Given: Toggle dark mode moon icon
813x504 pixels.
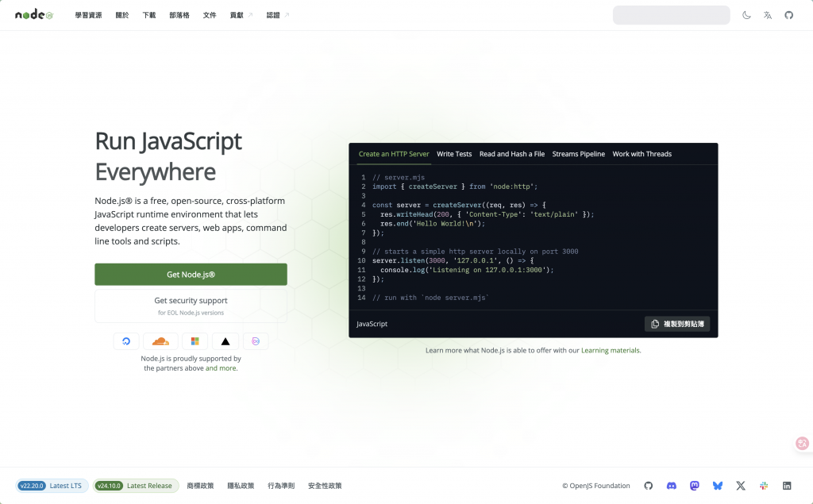Looking at the screenshot, I should pyautogui.click(x=746, y=15).
